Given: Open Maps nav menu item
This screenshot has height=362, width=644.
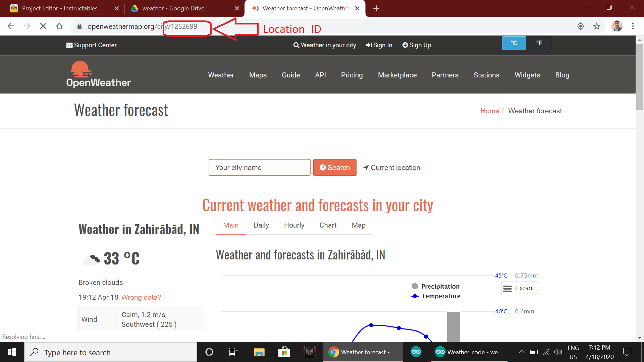Looking at the screenshot, I should (x=258, y=75).
